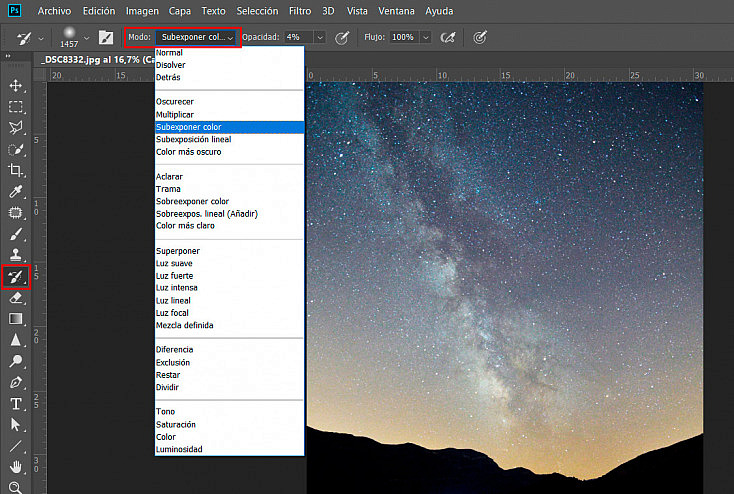This screenshot has width=734, height=494.
Task: Open the Vista menu
Action: [357, 11]
